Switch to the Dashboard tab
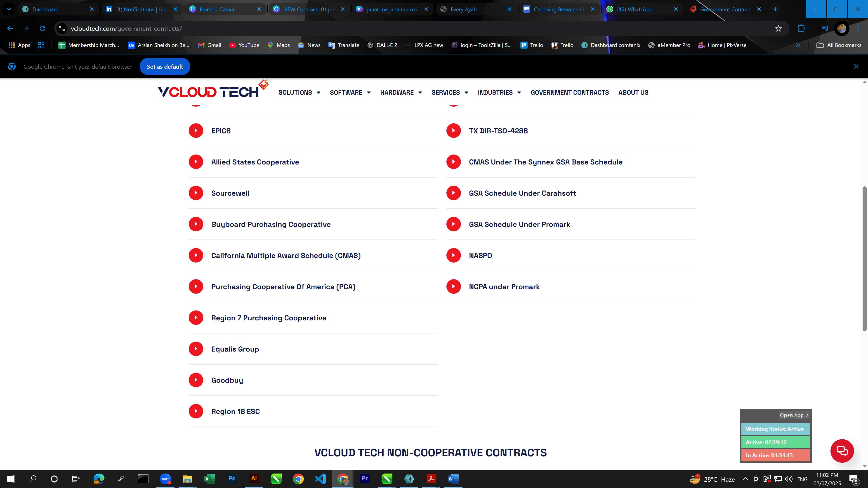The image size is (868, 488). [x=58, y=9]
